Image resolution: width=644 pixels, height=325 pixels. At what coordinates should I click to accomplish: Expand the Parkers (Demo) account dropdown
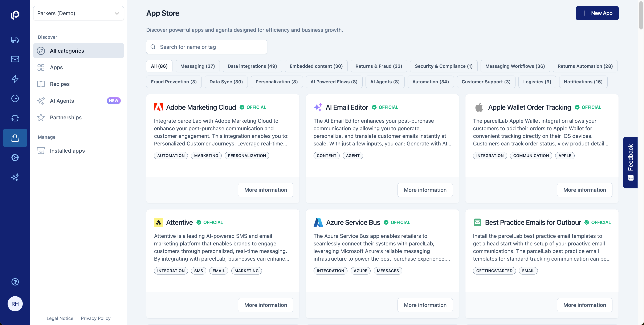point(117,13)
